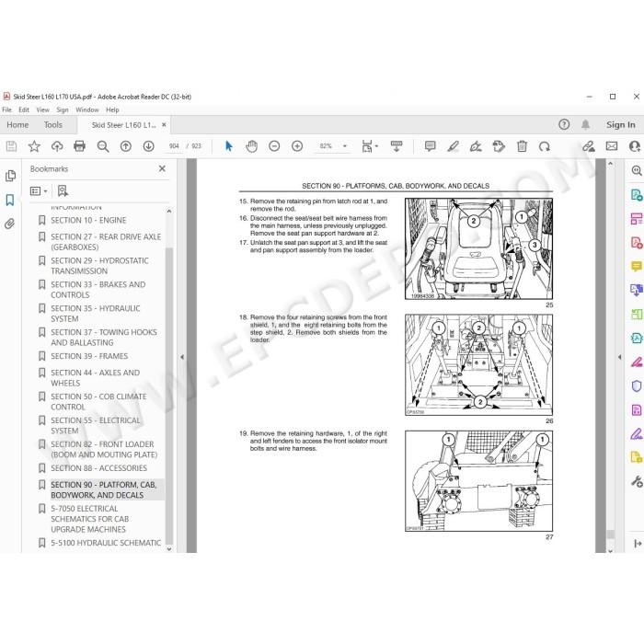Switch to the Tools tab
Viewport: 644px width, 644px height.
pos(53,125)
